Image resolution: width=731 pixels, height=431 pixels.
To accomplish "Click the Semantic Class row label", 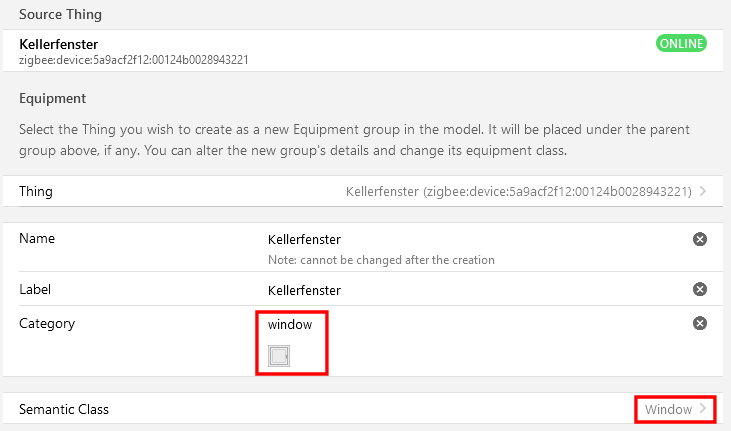I will 64,410.
